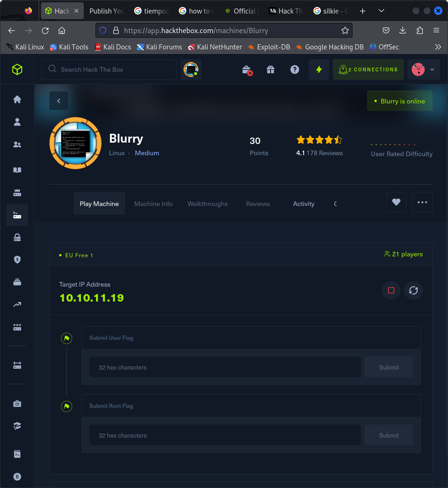Expand the user avatar account dropdown

click(423, 69)
